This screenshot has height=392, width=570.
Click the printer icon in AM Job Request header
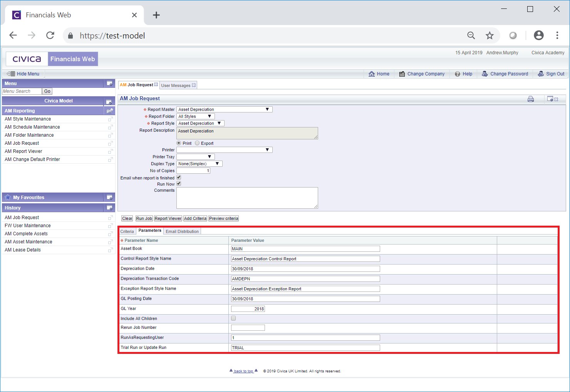click(x=531, y=99)
